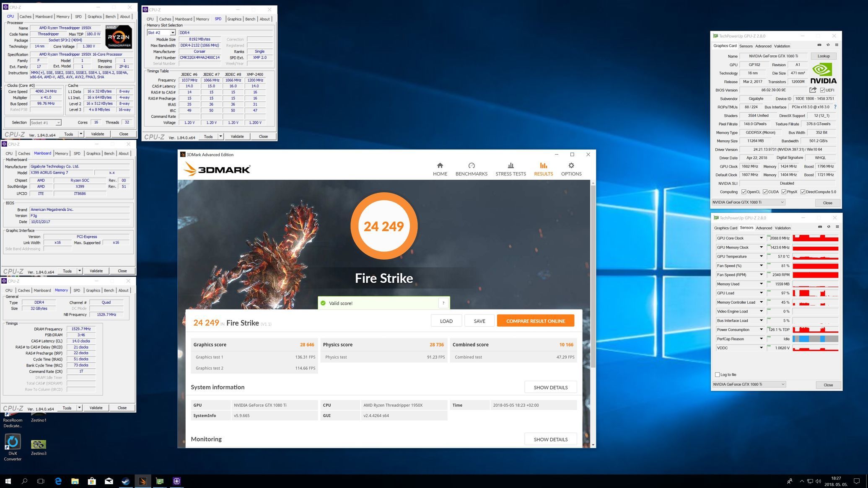Screen dimensions: 868x488
Task: Open 3DMark OPTIONS gear icon
Action: [x=571, y=165]
